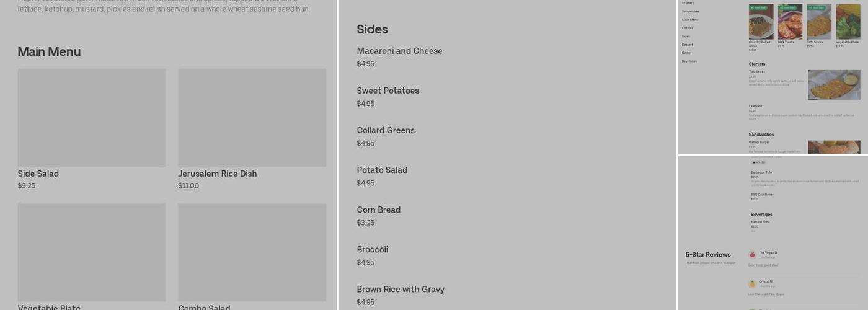Image resolution: width=868 pixels, height=310 pixels.
Task: Navigate to Dessert in the category sidebar
Action: tap(688, 45)
